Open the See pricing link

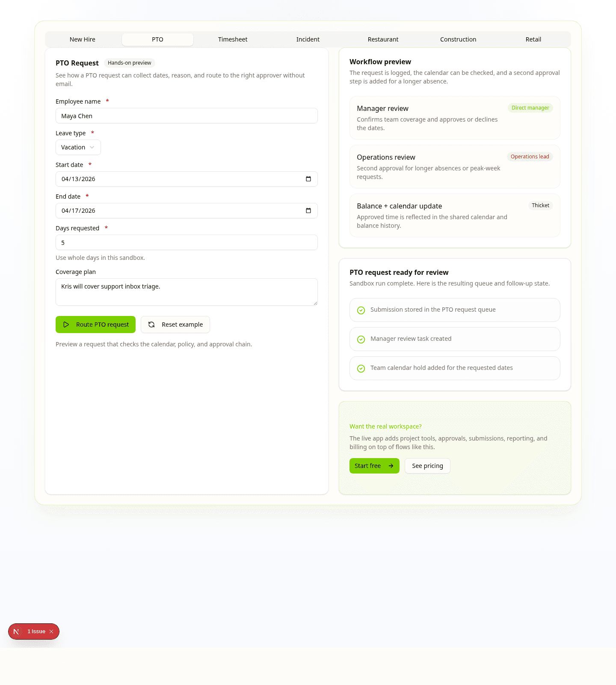point(427,466)
